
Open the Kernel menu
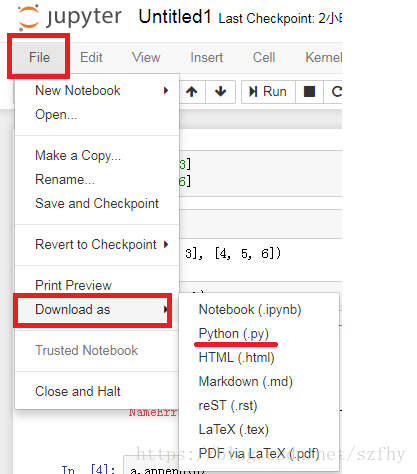(323, 57)
